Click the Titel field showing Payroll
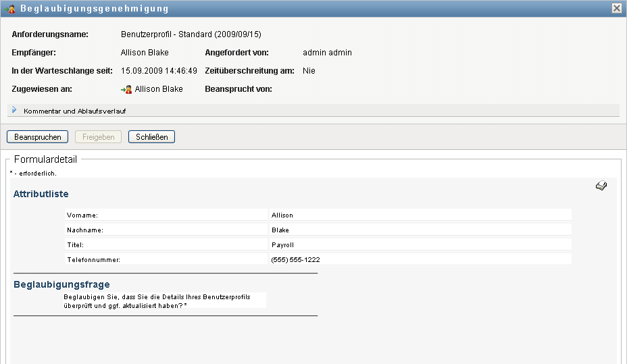The image size is (627, 364). [282, 245]
